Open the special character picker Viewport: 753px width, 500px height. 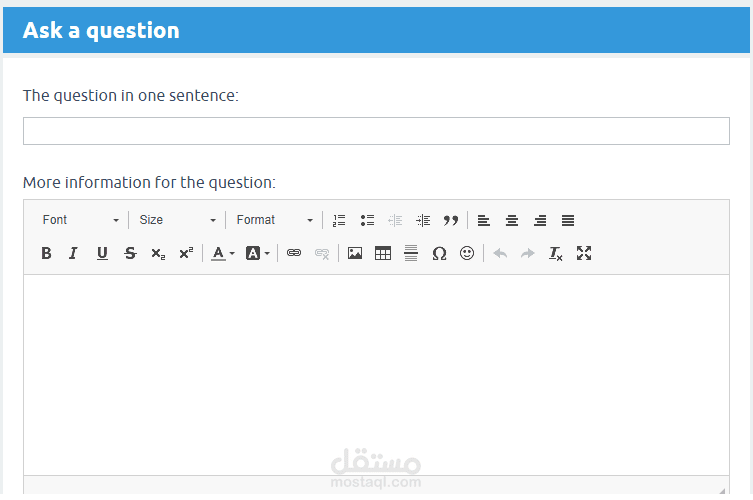coord(439,253)
